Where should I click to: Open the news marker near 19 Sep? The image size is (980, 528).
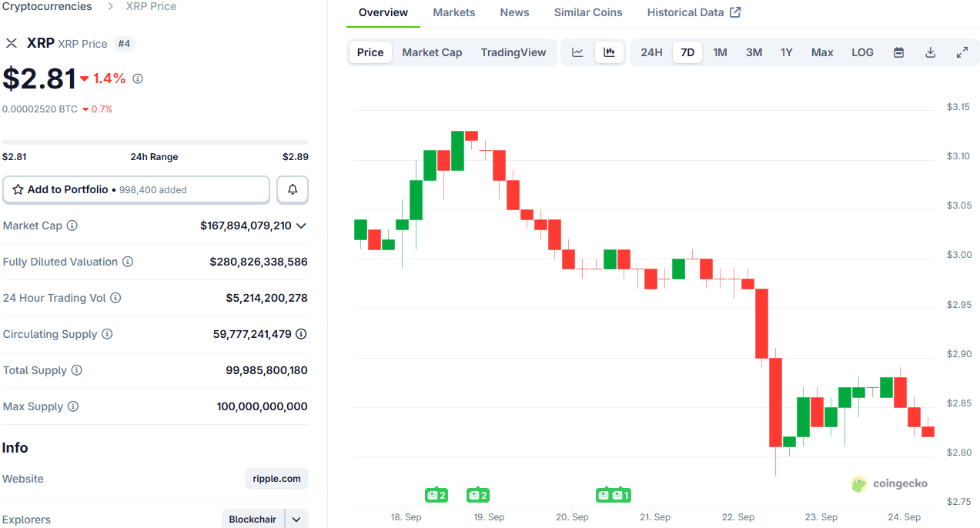pyautogui.click(x=478, y=495)
